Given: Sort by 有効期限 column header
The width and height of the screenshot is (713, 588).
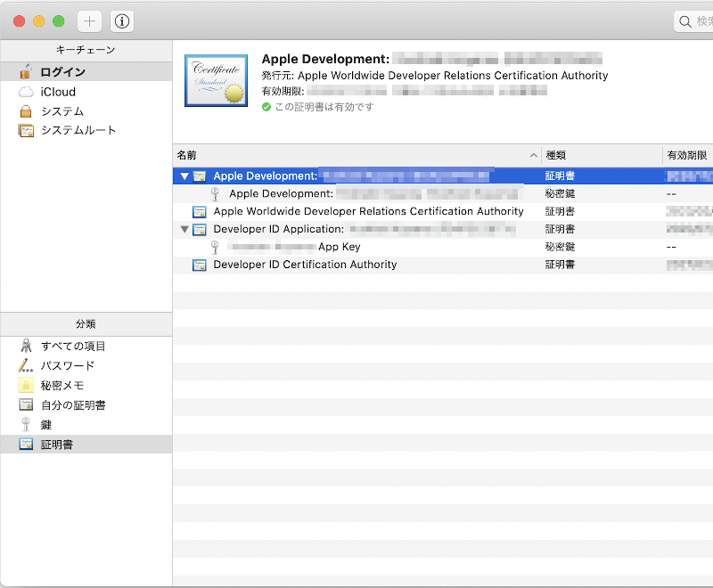Looking at the screenshot, I should 687,155.
